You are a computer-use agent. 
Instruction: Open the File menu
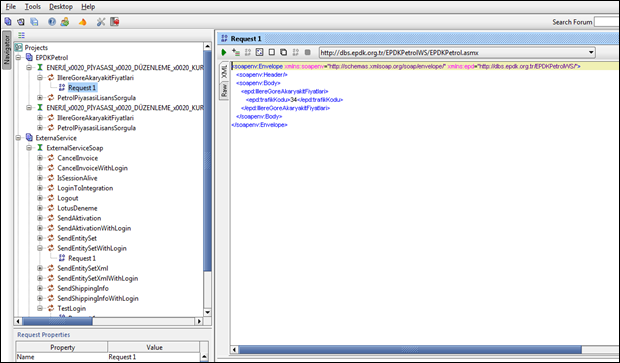point(11,7)
